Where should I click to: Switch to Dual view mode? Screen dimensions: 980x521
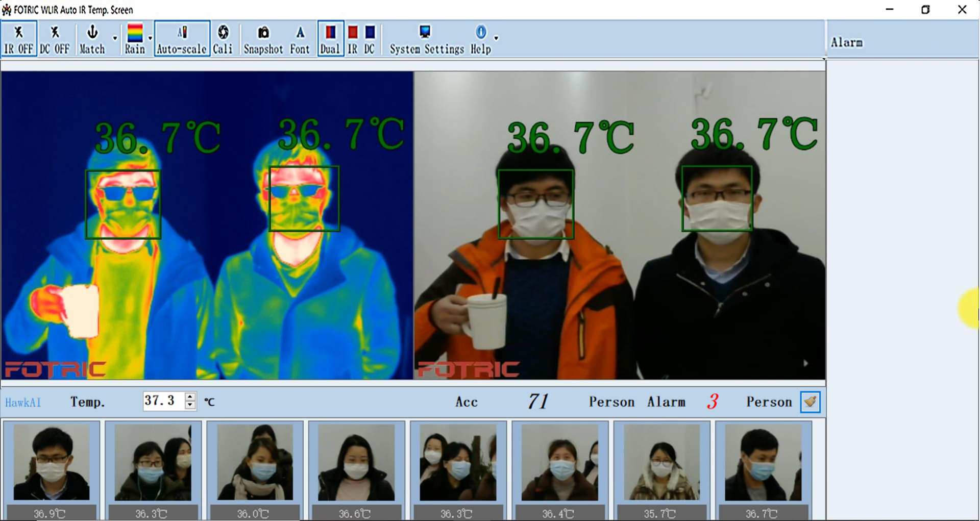click(330, 39)
